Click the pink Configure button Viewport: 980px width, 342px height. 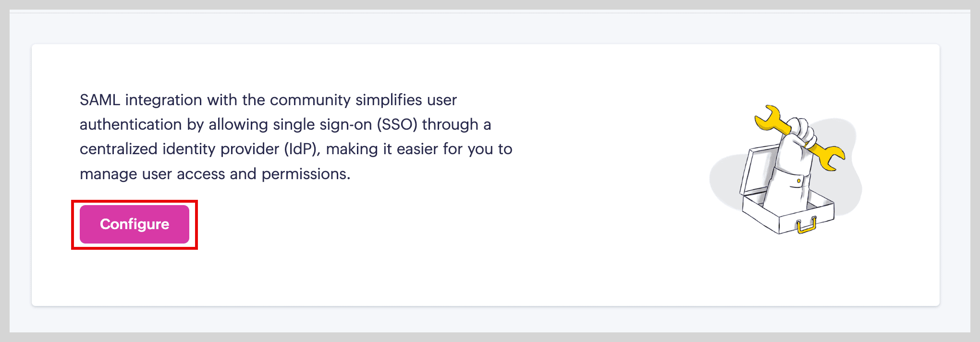[x=135, y=224]
